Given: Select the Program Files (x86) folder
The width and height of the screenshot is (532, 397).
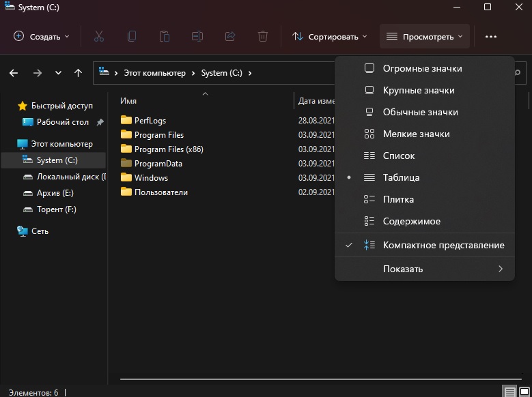Looking at the screenshot, I should tap(169, 149).
